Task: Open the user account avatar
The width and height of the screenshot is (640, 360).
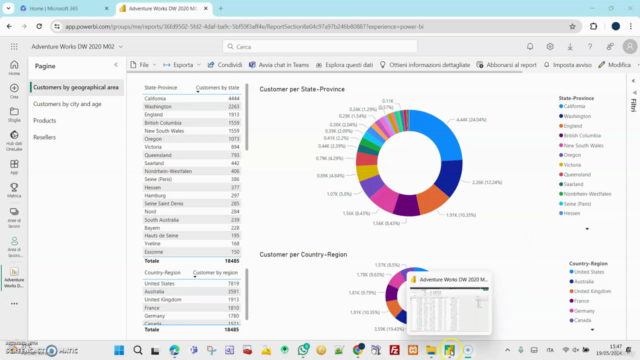Action: point(630,47)
